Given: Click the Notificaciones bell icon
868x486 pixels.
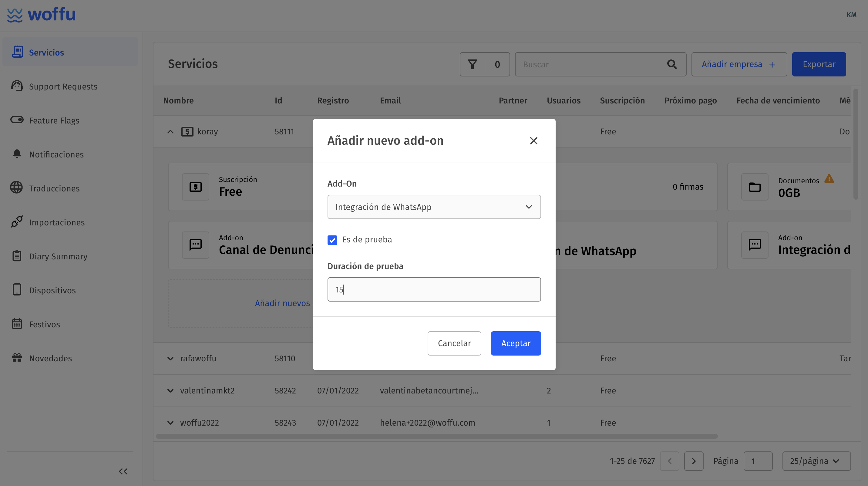Looking at the screenshot, I should pyautogui.click(x=17, y=154).
